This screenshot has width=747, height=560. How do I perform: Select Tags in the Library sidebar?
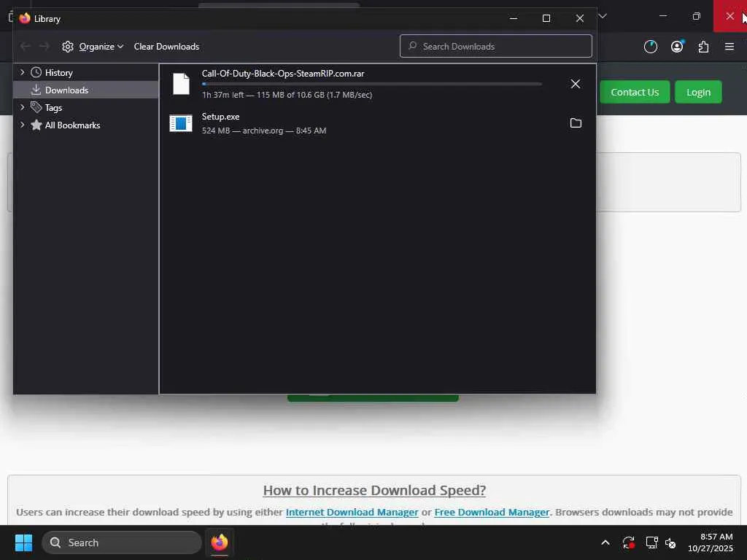pos(53,108)
